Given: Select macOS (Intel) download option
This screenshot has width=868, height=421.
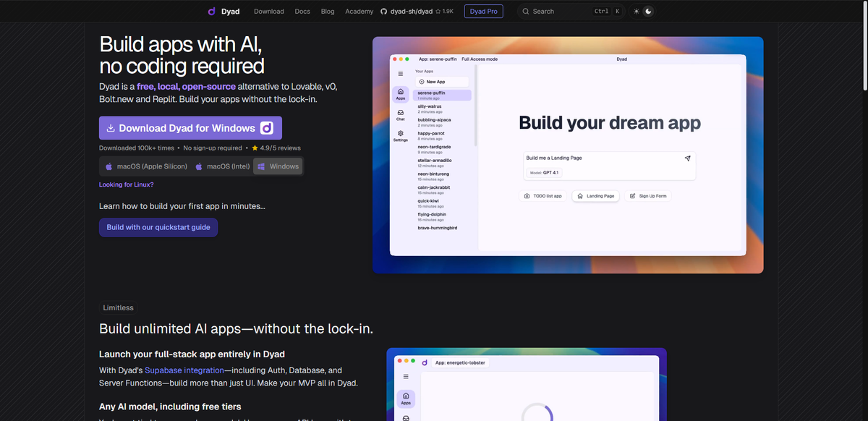Looking at the screenshot, I should pyautogui.click(x=223, y=166).
